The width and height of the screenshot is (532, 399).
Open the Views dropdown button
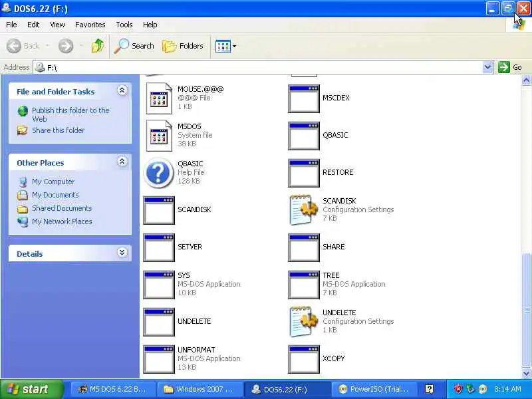225,46
